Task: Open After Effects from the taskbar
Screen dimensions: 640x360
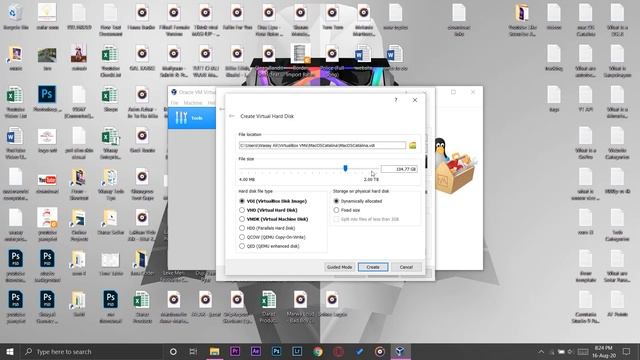Action: pos(256,351)
